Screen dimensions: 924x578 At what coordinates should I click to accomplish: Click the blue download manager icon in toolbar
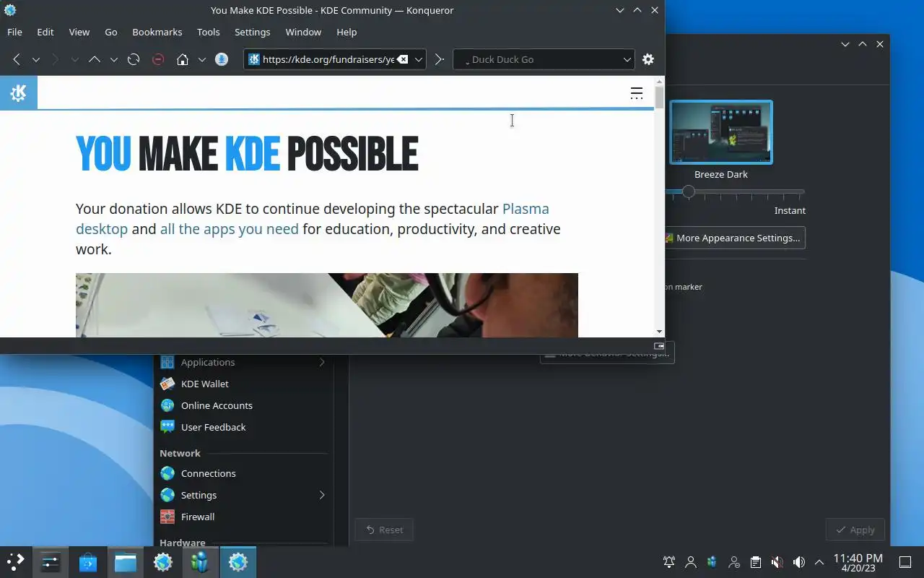[222, 59]
